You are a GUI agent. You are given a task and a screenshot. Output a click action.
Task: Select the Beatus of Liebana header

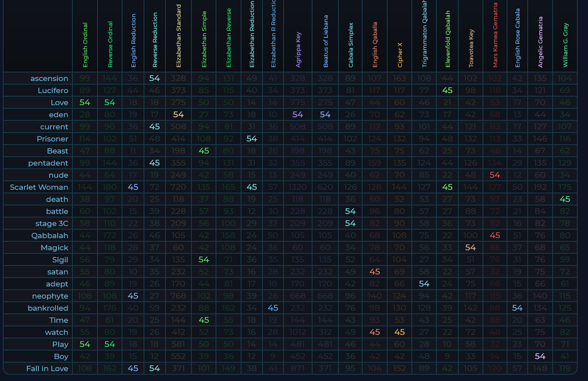tap(326, 41)
